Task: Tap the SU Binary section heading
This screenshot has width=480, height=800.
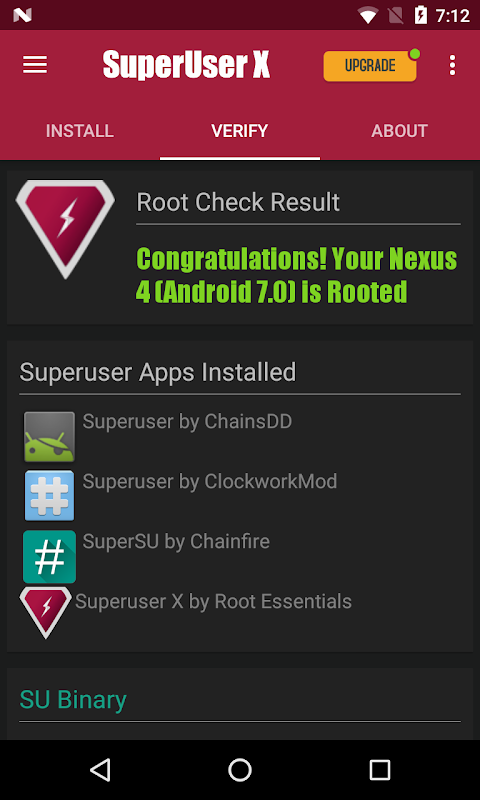Action: [73, 699]
